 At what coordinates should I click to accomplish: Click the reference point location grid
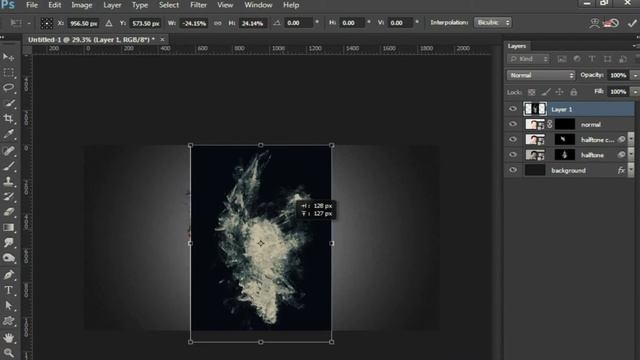[x=47, y=23]
